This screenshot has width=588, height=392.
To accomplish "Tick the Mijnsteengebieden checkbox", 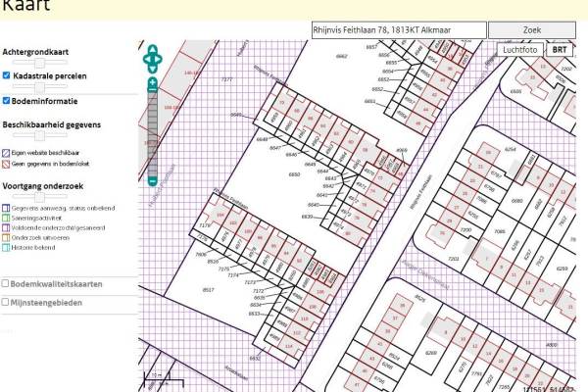I will point(6,303).
